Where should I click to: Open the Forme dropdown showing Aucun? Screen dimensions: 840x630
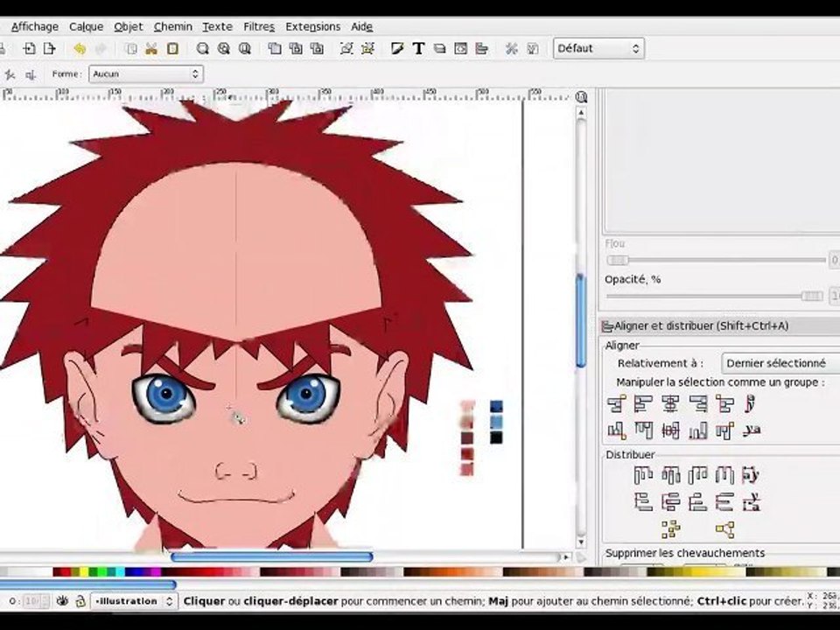click(x=146, y=73)
